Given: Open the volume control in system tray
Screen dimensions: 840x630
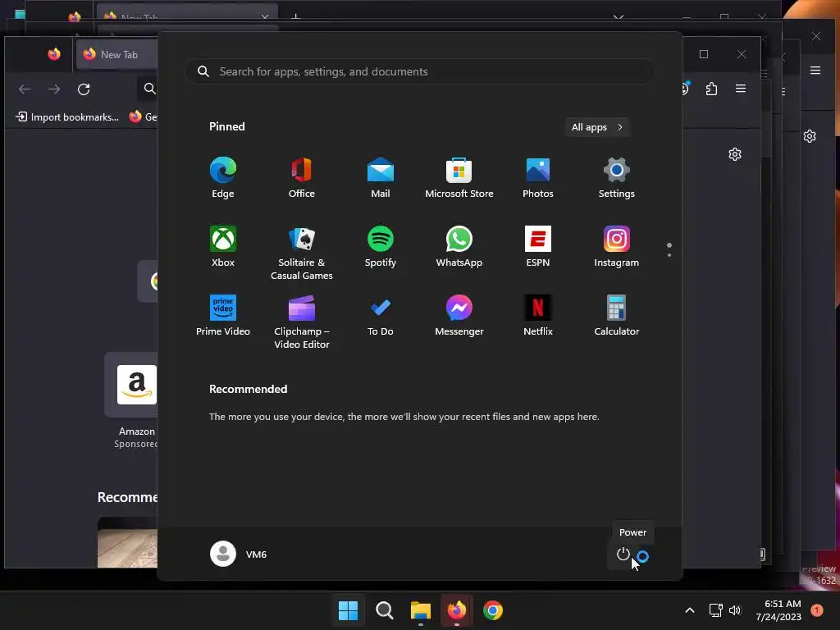Looking at the screenshot, I should [x=735, y=610].
